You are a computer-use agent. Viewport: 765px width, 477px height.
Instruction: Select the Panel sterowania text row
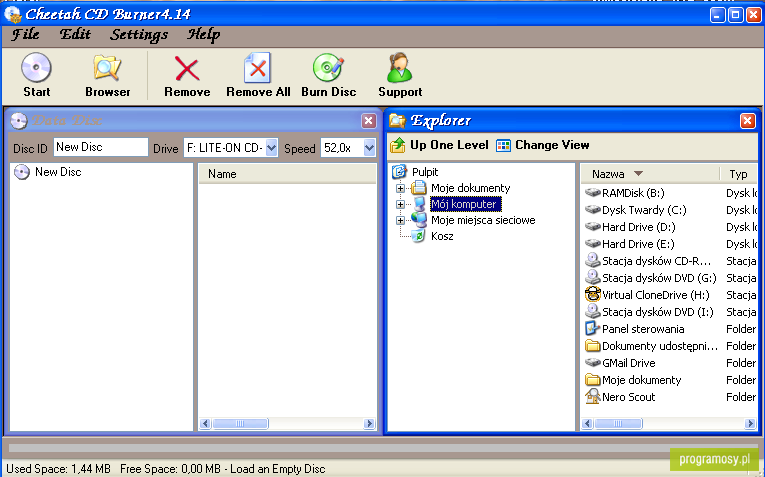pyautogui.click(x=643, y=329)
